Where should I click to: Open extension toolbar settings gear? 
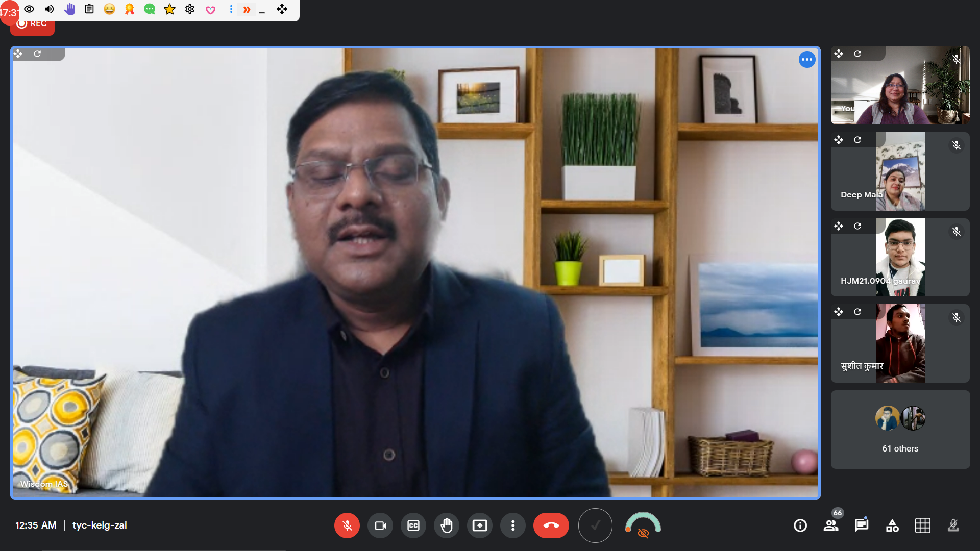(190, 9)
